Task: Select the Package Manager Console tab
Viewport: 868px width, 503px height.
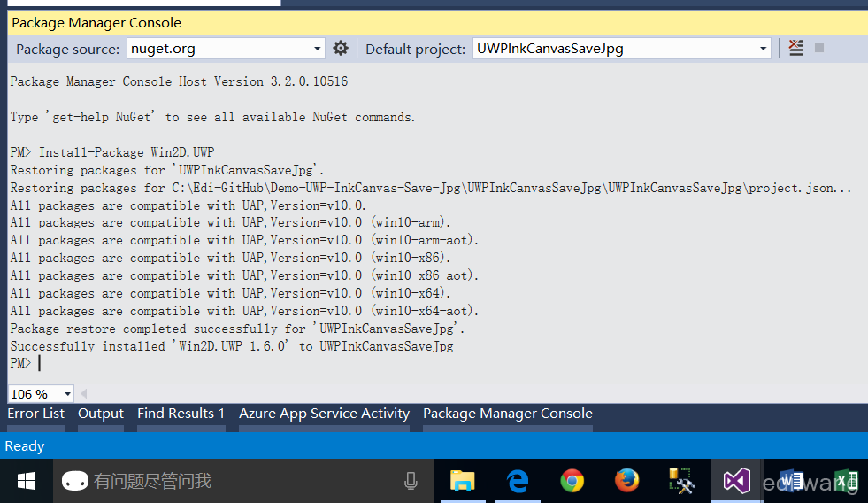Action: (508, 414)
